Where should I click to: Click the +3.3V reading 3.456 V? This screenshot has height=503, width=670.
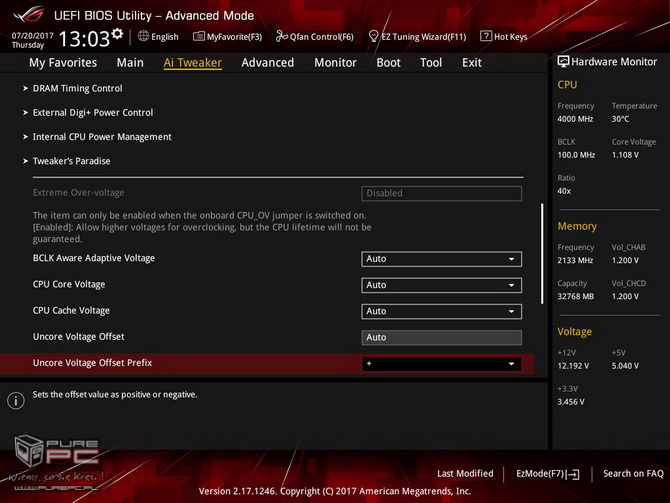coord(571,402)
